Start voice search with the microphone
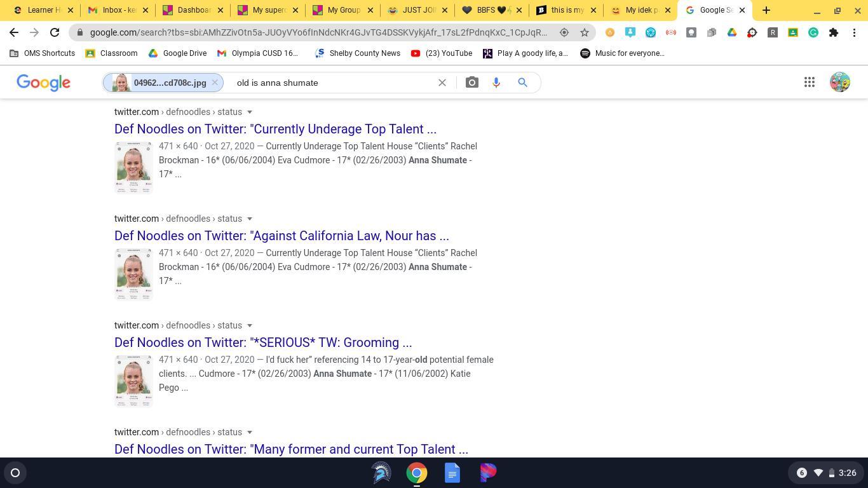 coord(496,83)
